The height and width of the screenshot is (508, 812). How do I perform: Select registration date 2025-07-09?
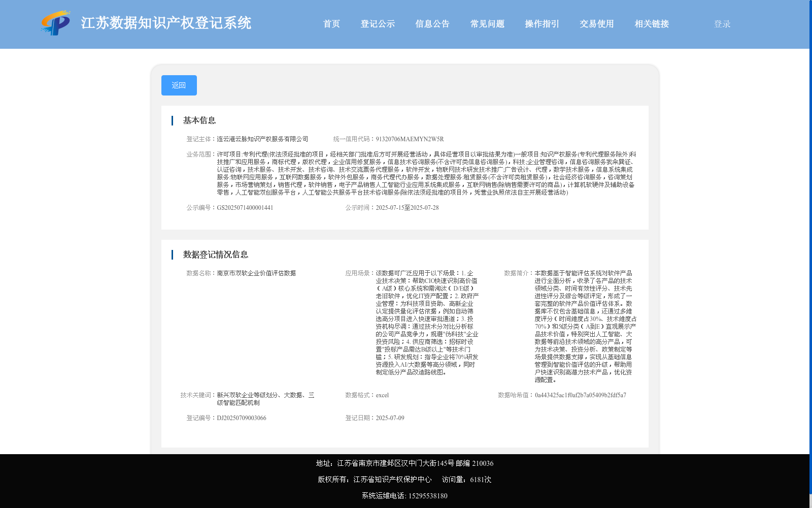pyautogui.click(x=390, y=418)
